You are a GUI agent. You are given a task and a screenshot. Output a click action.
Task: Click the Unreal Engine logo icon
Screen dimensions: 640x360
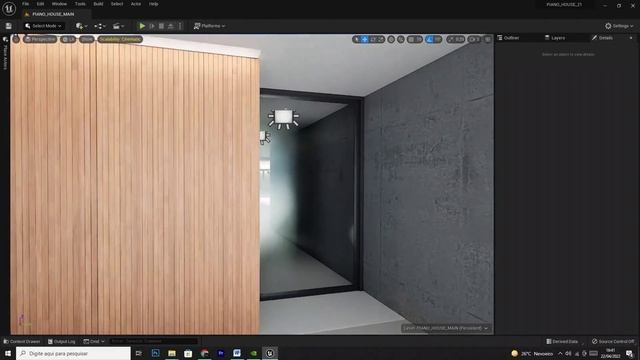pyautogui.click(x=9, y=8)
